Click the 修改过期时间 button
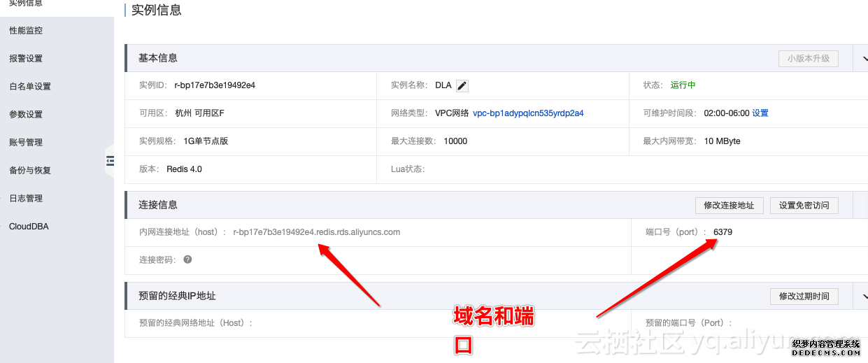The image size is (868, 363). point(804,297)
